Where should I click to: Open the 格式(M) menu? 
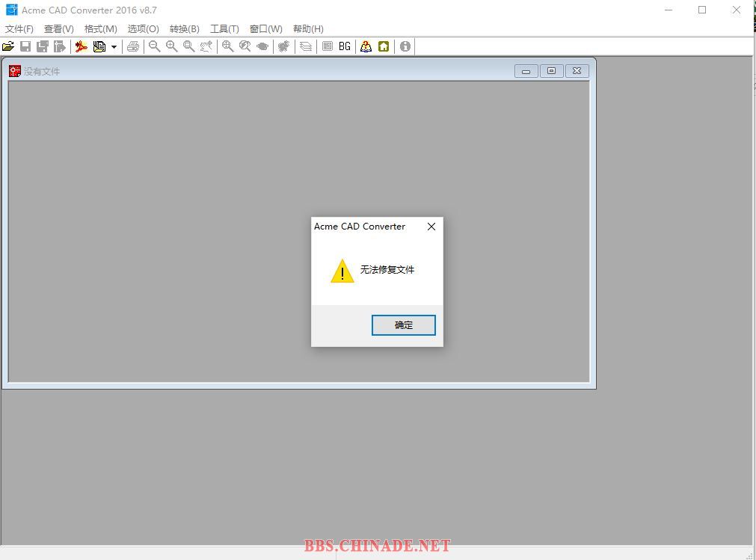coord(101,29)
